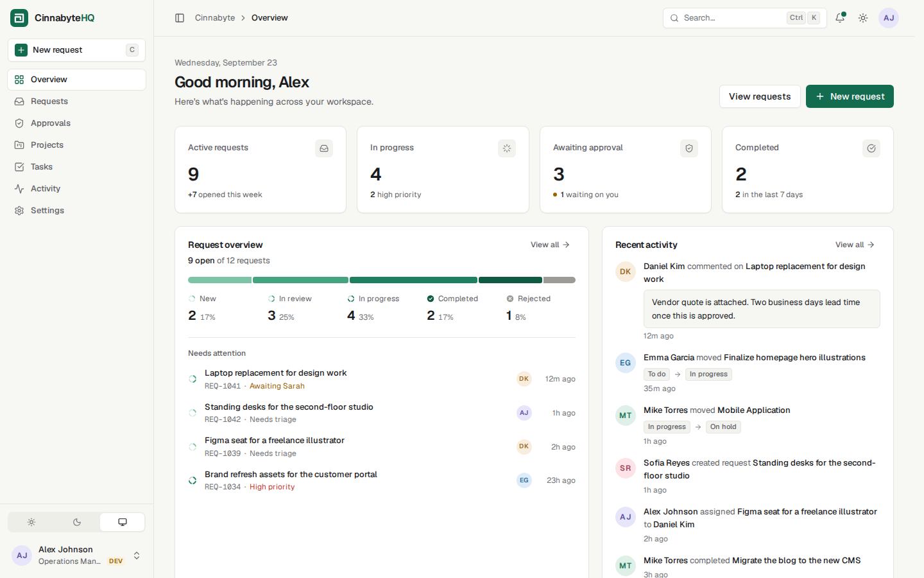Click AJ avatar on Standing desks row
Screen dimensions: 924x578
pos(524,413)
